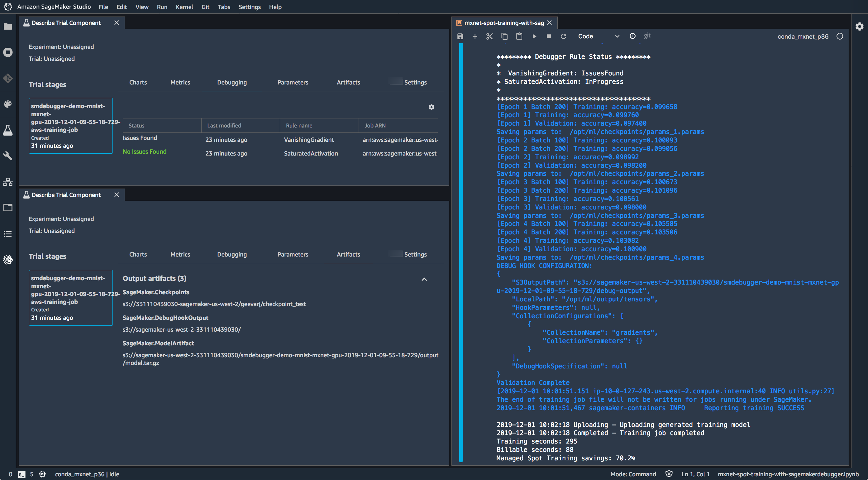Cut the selected cell using scissors icon
Viewport: 868px width, 480px height.
click(x=489, y=36)
